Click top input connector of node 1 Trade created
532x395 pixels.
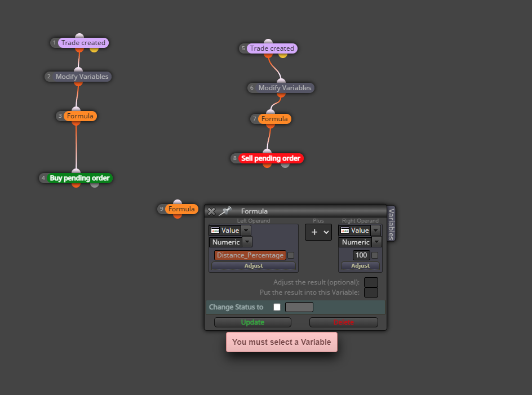point(79,35)
